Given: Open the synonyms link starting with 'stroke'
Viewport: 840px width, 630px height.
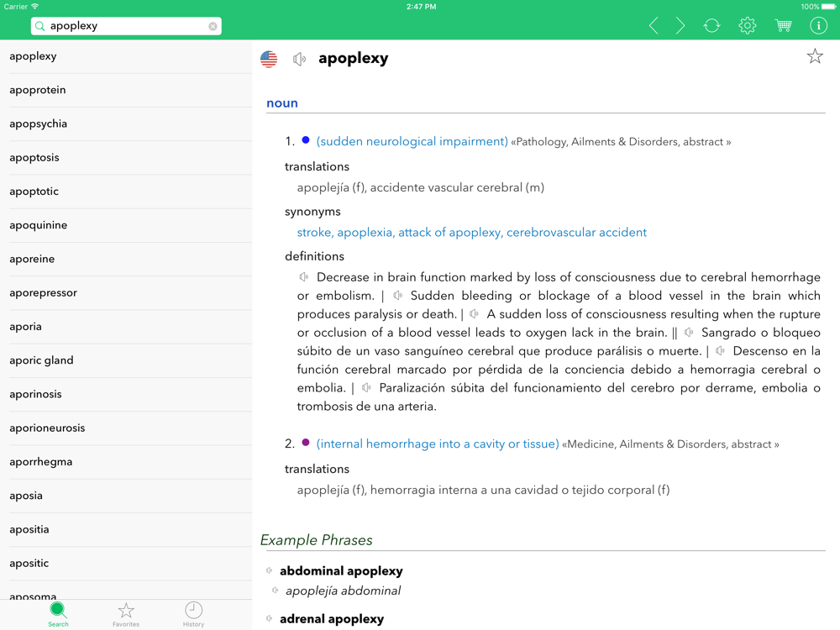Looking at the screenshot, I should [472, 232].
